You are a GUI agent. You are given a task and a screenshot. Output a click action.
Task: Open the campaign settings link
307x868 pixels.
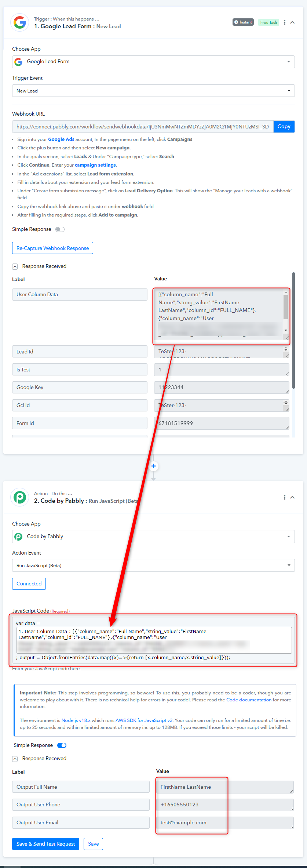tap(95, 165)
